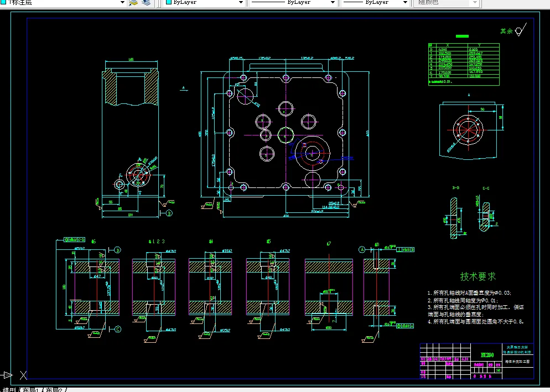Click the Layer Previous stacked-sheets icon
The width and height of the screenshot is (550, 392).
[146, 3]
